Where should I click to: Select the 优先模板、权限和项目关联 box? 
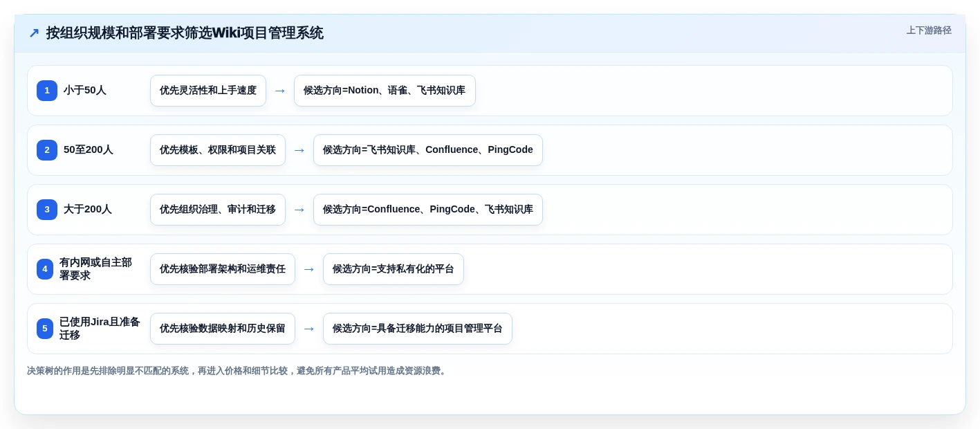coord(218,150)
